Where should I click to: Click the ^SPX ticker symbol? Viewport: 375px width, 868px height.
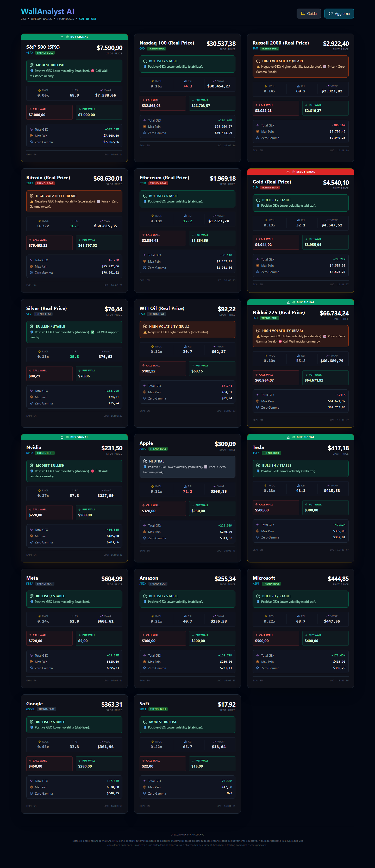point(30,53)
